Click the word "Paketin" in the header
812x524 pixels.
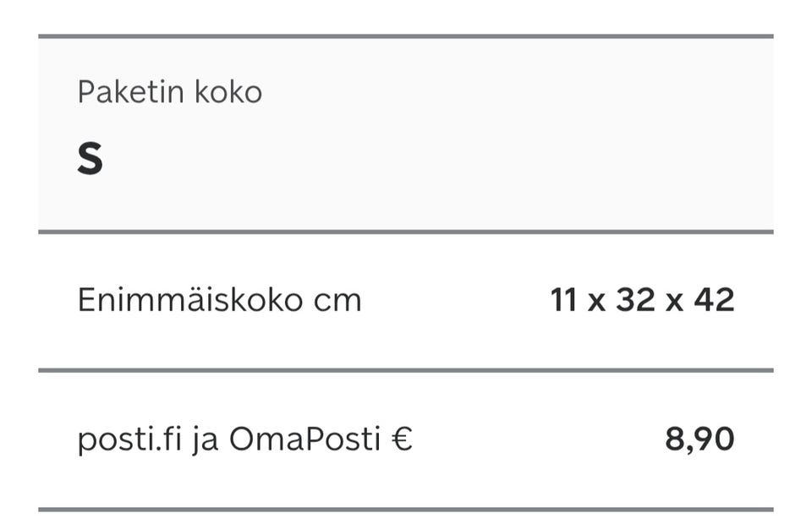(131, 91)
